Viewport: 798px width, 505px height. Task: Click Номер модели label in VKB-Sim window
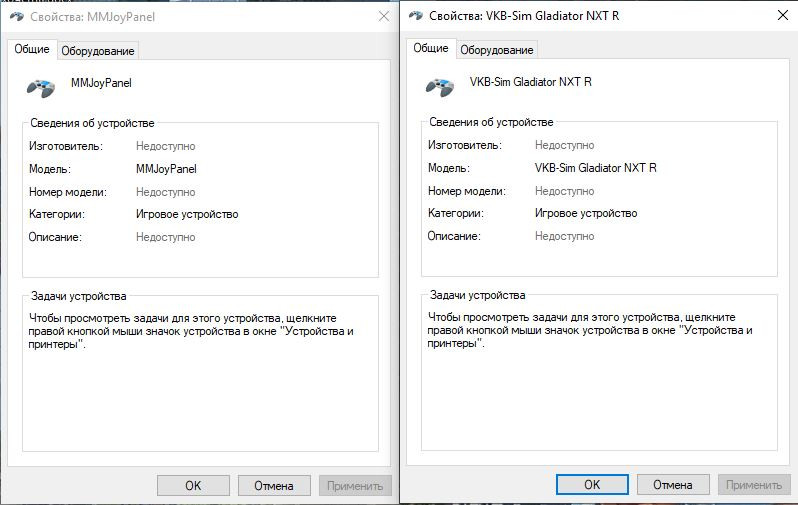(x=467, y=191)
